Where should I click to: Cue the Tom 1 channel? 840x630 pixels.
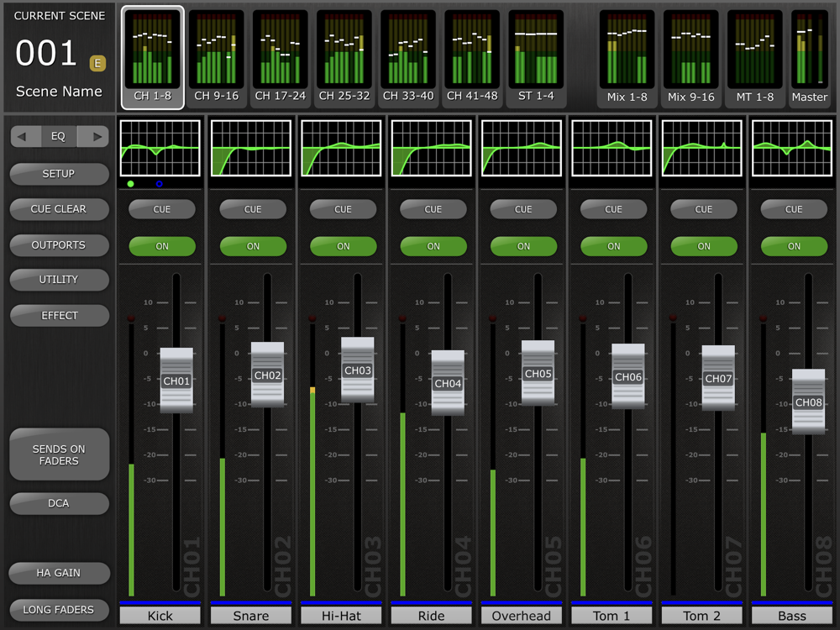pos(613,209)
